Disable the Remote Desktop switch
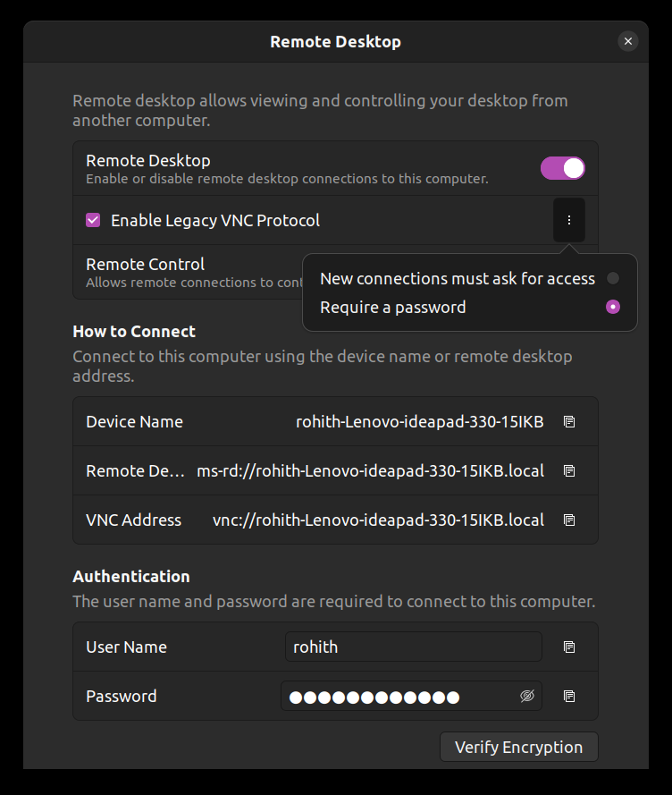 coord(562,167)
